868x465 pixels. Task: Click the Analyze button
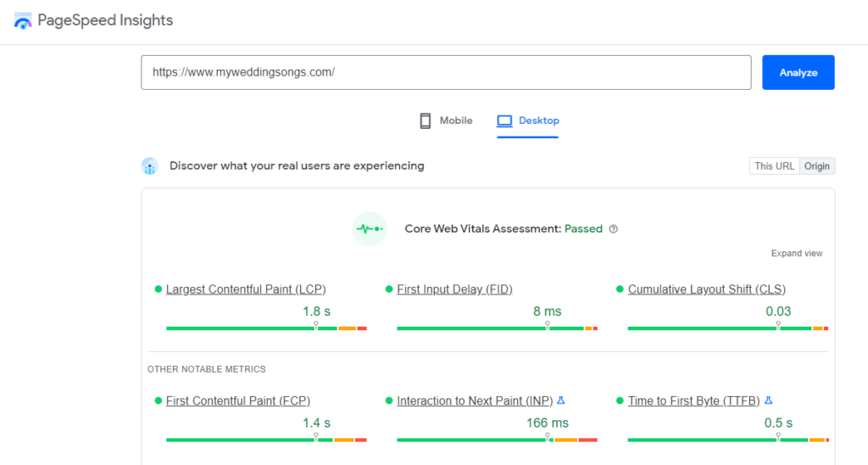(x=798, y=73)
